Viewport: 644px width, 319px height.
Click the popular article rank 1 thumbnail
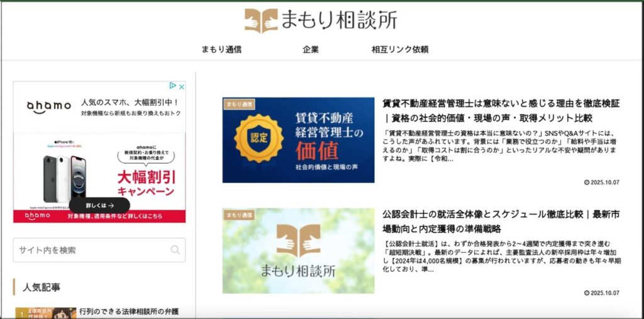[x=46, y=313]
